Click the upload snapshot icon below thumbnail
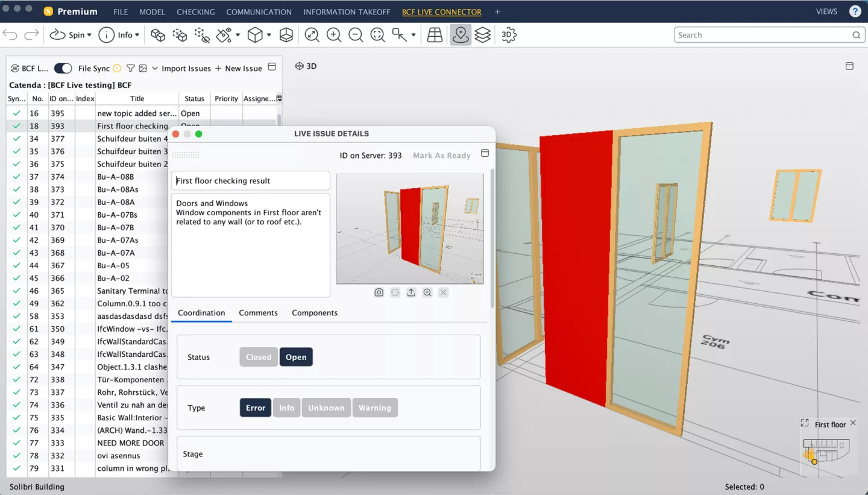The image size is (868, 495). pyautogui.click(x=411, y=292)
